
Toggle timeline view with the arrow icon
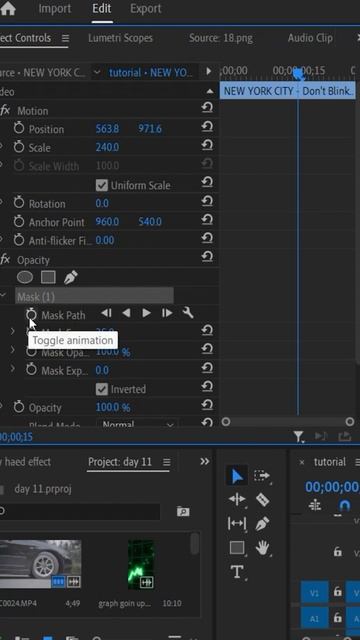tap(209, 71)
